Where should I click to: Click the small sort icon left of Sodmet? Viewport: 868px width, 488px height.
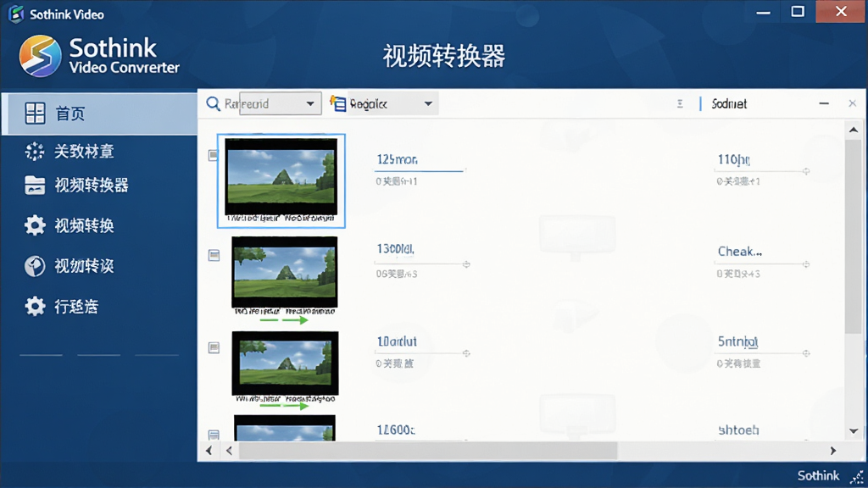point(680,104)
